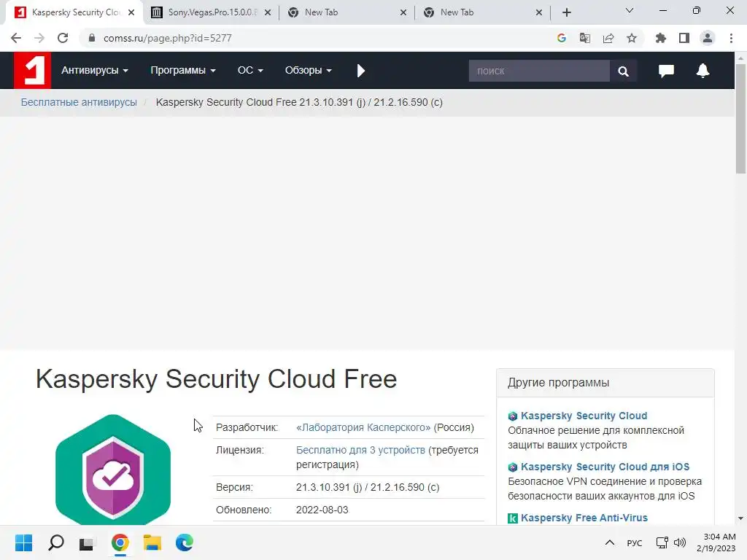The height and width of the screenshot is (560, 747).
Task: Click the Google icon in address bar
Action: pyautogui.click(x=562, y=38)
